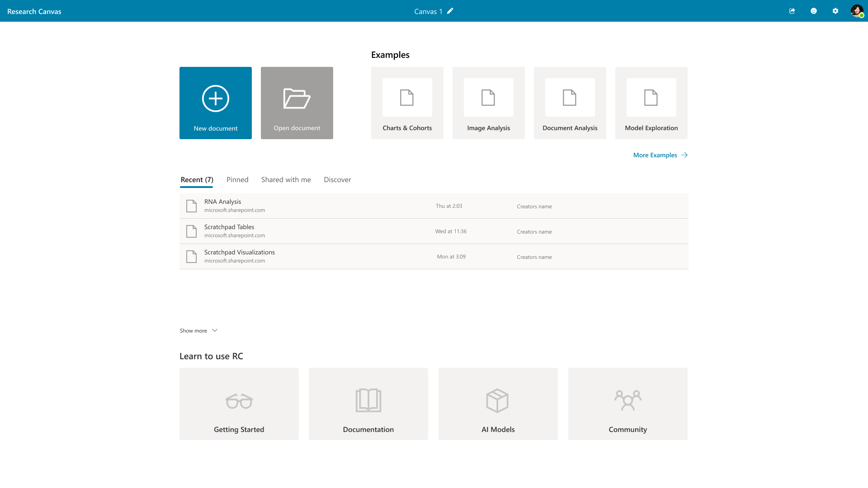The height and width of the screenshot is (488, 868).
Task: Switch to the Pinned tab
Action: coord(237,180)
